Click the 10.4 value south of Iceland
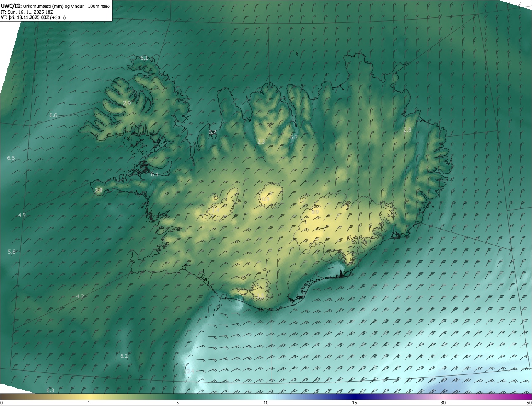 [x=189, y=371]
